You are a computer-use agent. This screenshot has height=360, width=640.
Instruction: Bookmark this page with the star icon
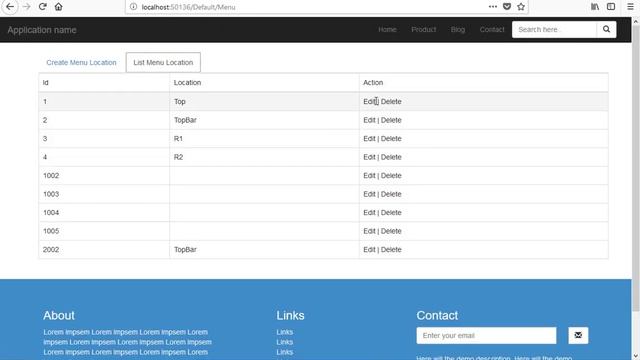521,7
